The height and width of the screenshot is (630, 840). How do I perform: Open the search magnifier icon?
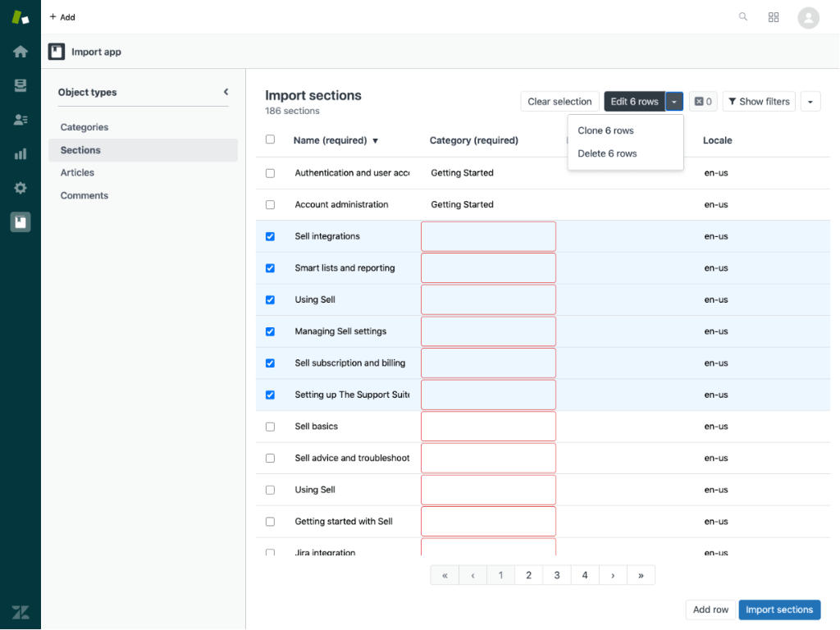(x=742, y=16)
